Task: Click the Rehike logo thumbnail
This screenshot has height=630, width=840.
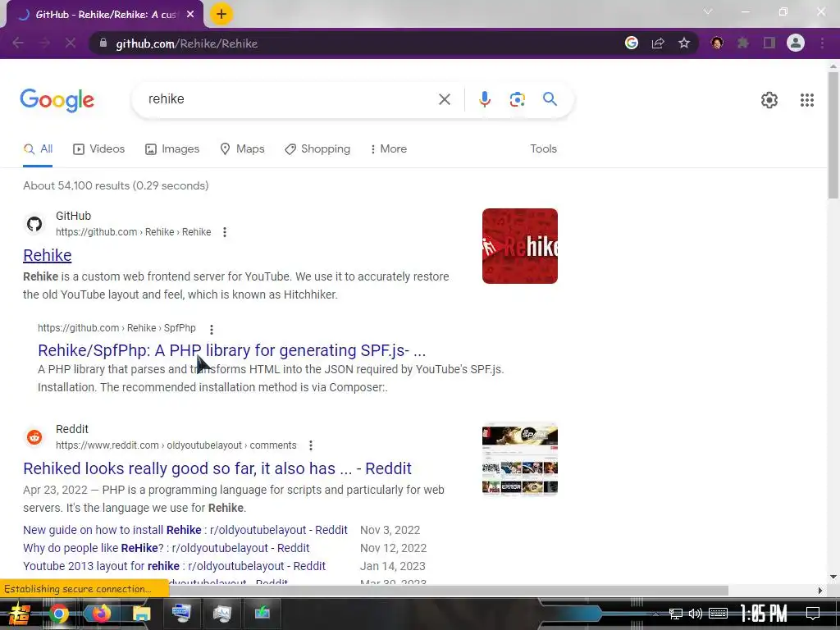Action: tap(519, 246)
